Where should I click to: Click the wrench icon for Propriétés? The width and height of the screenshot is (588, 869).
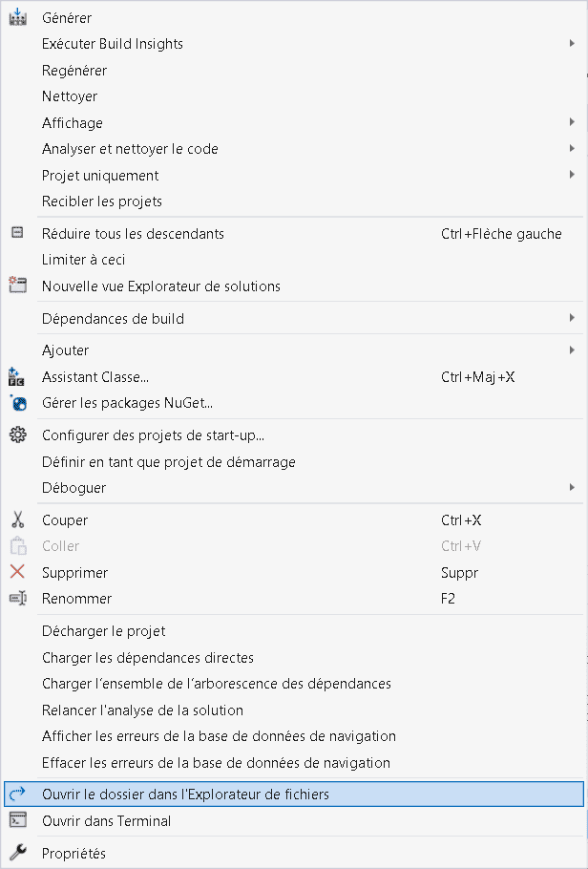(18, 852)
